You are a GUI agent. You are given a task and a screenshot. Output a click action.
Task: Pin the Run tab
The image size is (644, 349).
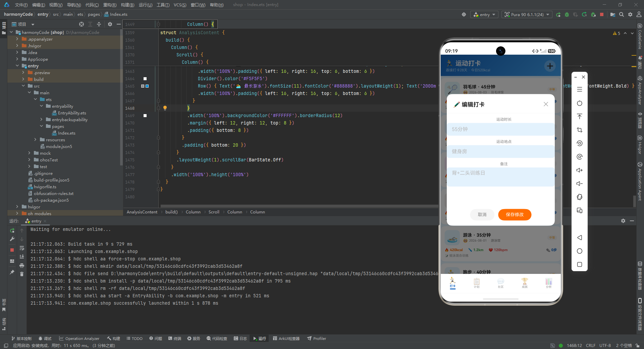[12, 272]
